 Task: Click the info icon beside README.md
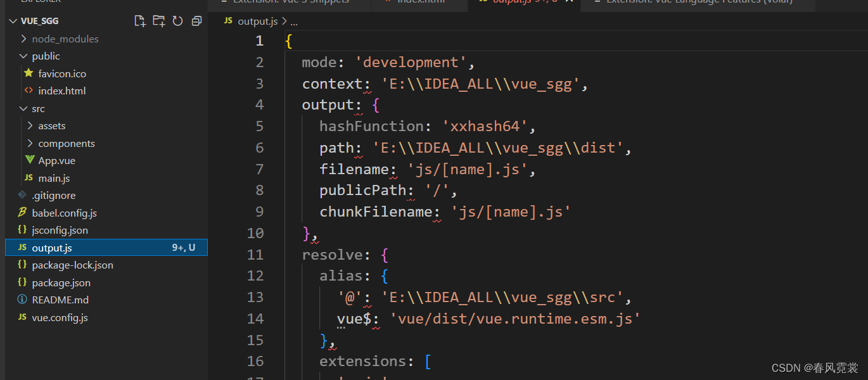coord(22,300)
